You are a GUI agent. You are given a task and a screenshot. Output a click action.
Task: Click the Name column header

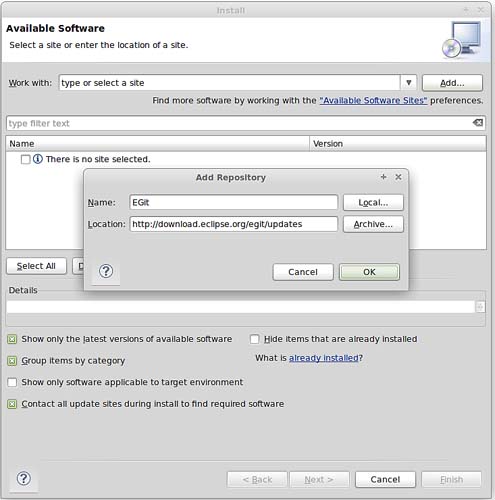click(x=158, y=144)
